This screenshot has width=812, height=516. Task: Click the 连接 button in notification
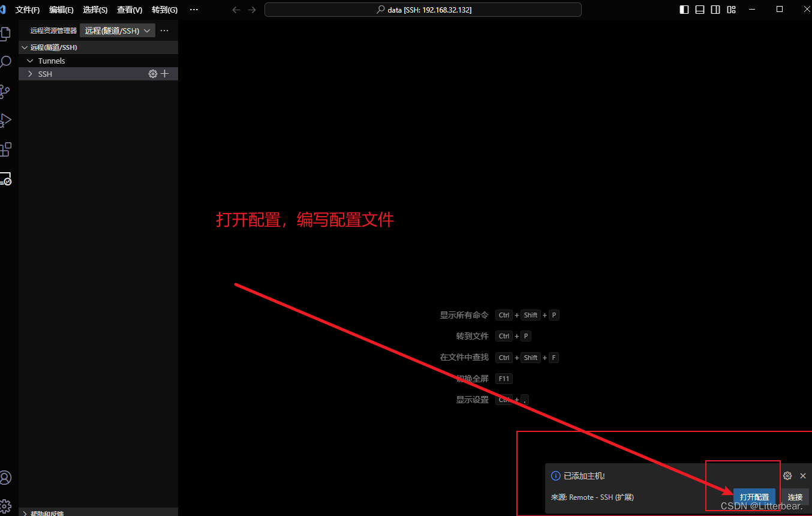pyautogui.click(x=795, y=497)
